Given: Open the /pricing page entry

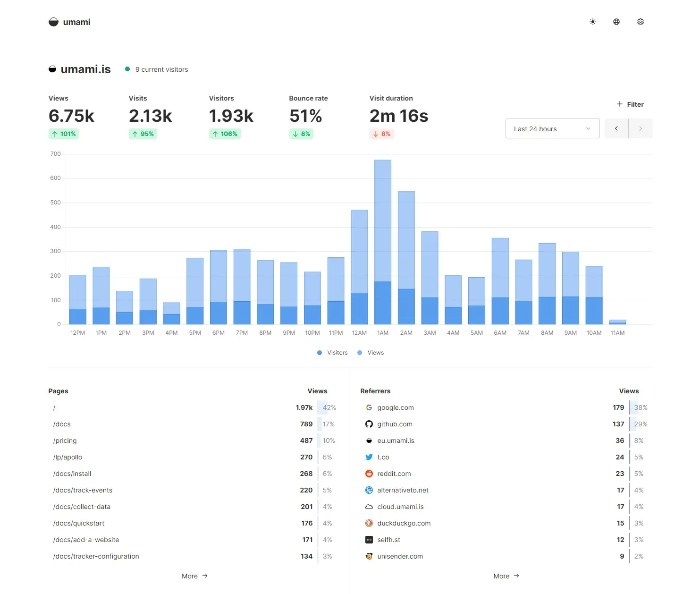Looking at the screenshot, I should (x=65, y=440).
